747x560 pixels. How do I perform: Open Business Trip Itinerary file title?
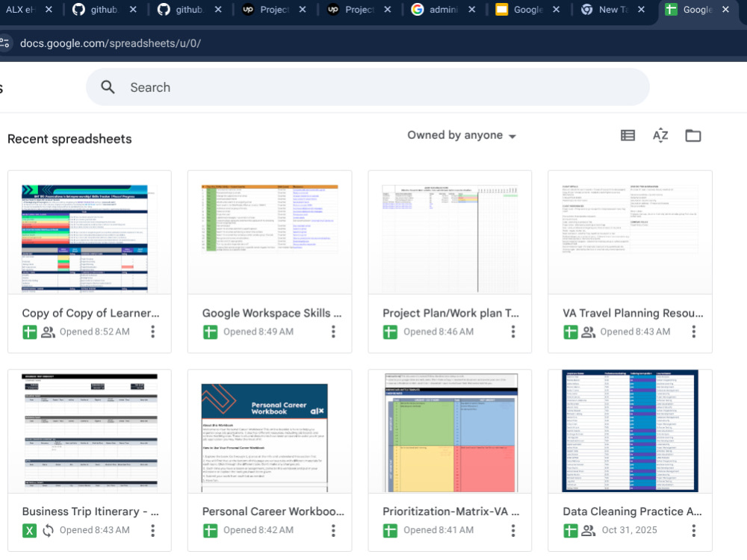(90, 511)
